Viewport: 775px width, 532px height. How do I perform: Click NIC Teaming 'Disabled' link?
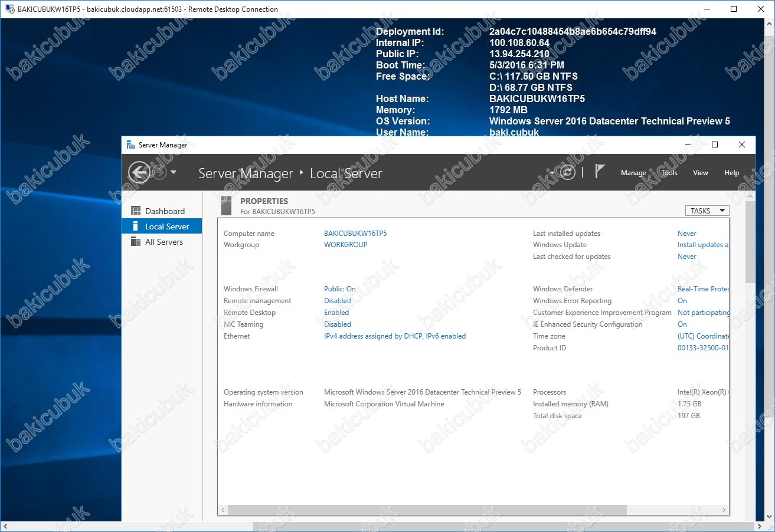(x=338, y=324)
